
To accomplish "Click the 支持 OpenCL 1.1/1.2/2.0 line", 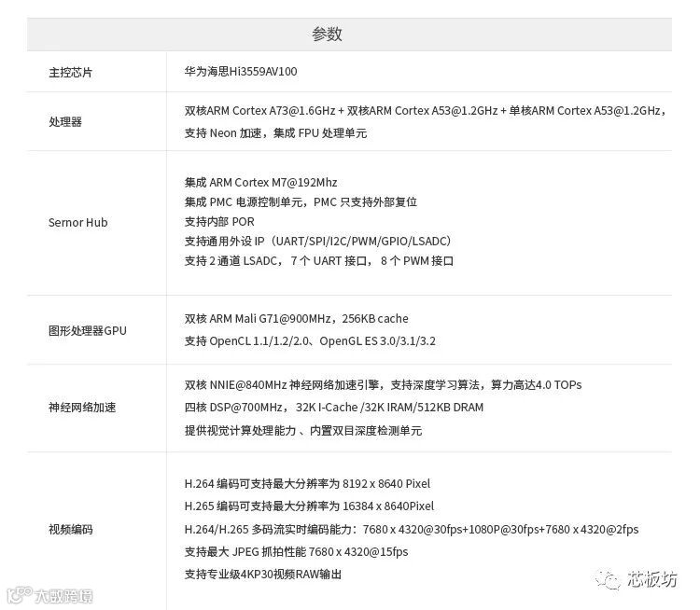I will (310, 341).
